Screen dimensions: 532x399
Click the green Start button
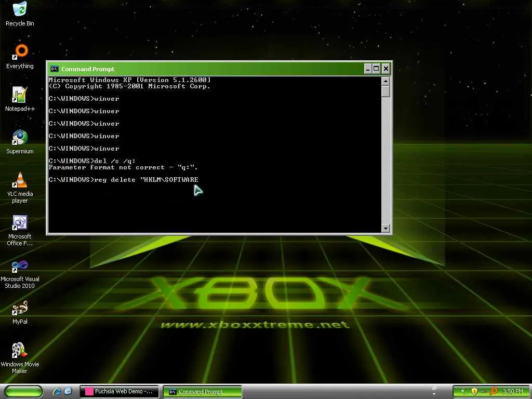coord(23,392)
